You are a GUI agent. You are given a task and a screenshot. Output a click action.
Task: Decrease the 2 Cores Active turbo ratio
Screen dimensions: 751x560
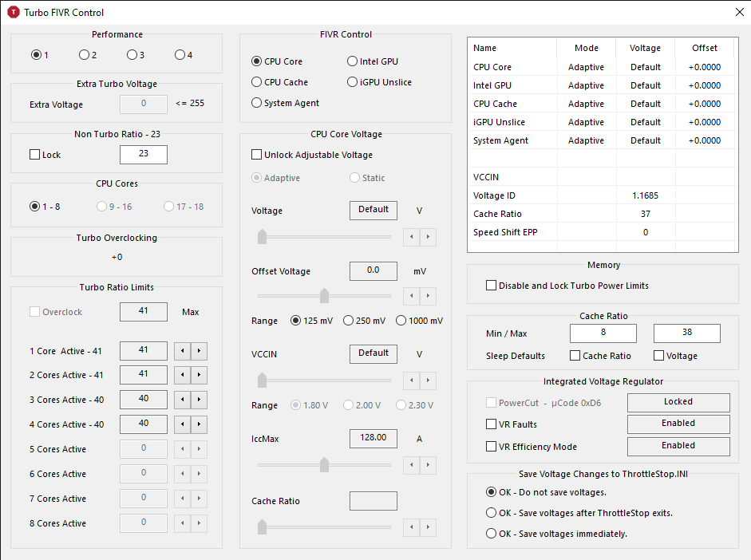(x=182, y=375)
